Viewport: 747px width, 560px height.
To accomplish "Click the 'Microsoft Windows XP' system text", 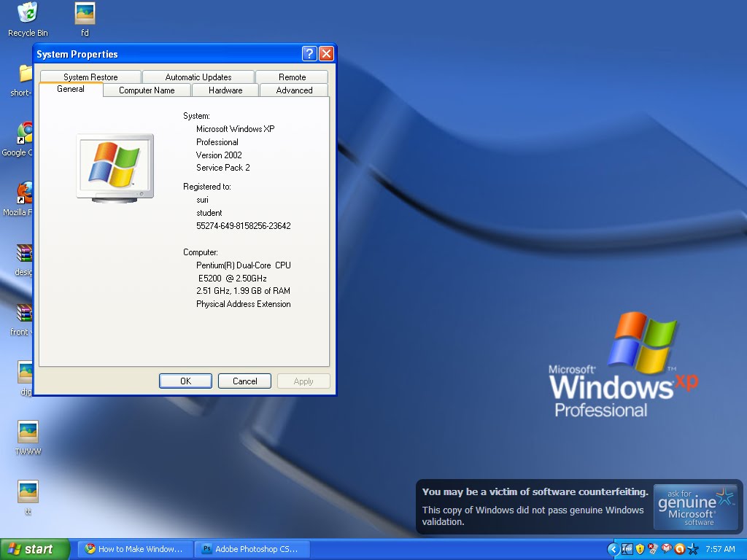I will pyautogui.click(x=236, y=129).
